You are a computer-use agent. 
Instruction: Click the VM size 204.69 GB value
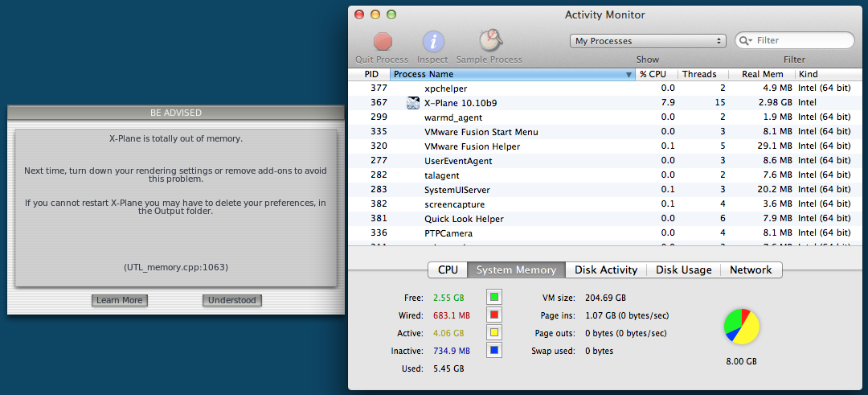[x=606, y=298]
